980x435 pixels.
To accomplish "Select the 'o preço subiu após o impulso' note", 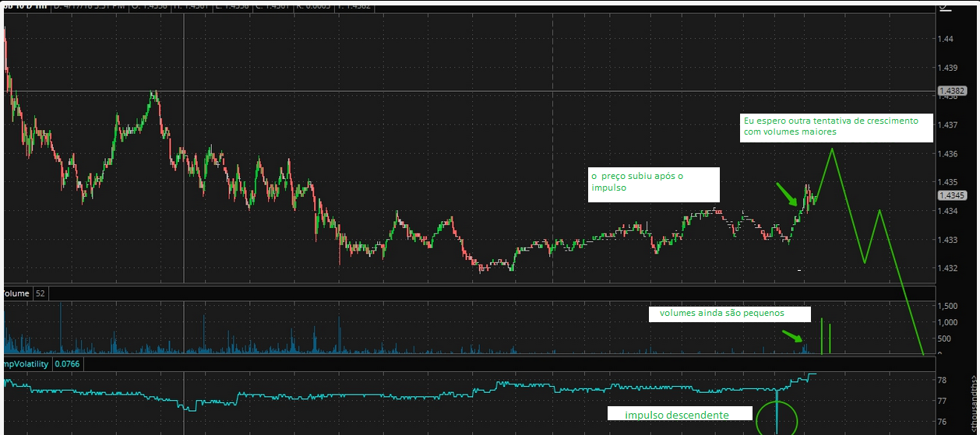I will pos(653,183).
